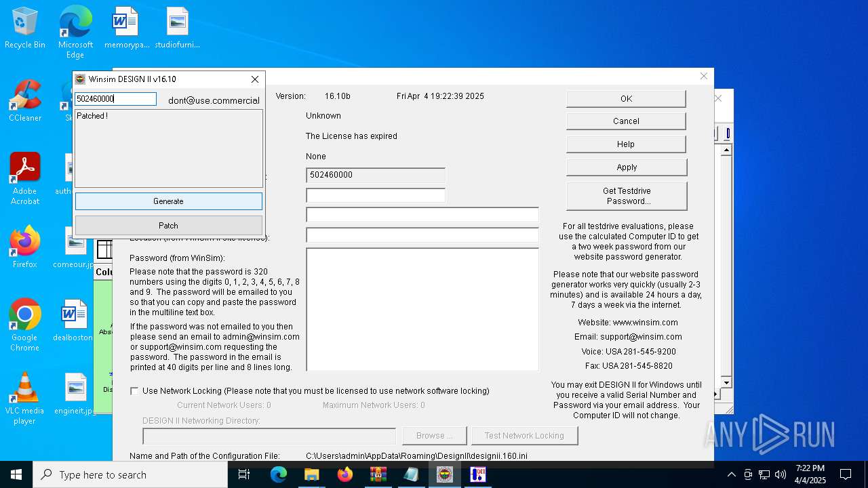
Task: Close the Winsim DESIGN II v16.10 keygen window
Action: (255, 79)
